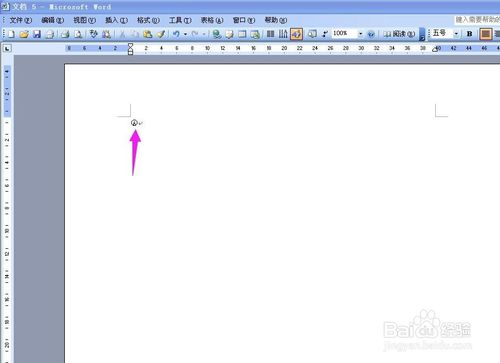Expand the 100% zoom dropdown
The width and height of the screenshot is (500, 363).
(x=360, y=34)
